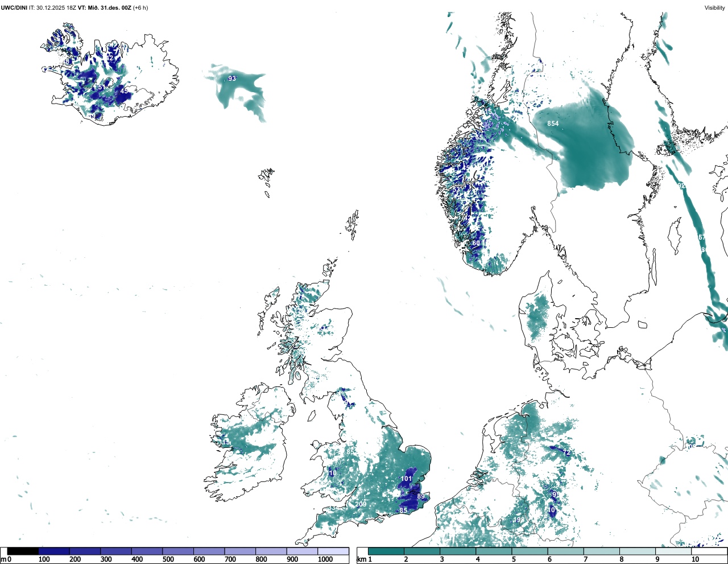Click the 854 value over Sweden
The height and width of the screenshot is (564, 728).
pyautogui.click(x=553, y=123)
